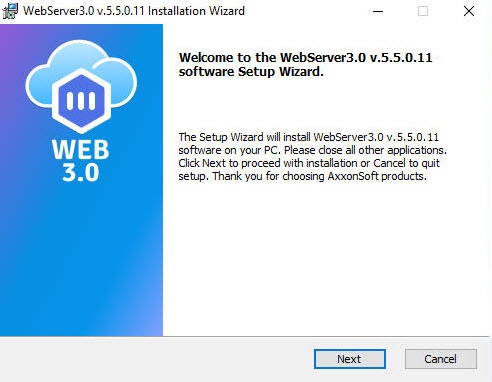Click the installer icon in title bar

click(x=10, y=11)
